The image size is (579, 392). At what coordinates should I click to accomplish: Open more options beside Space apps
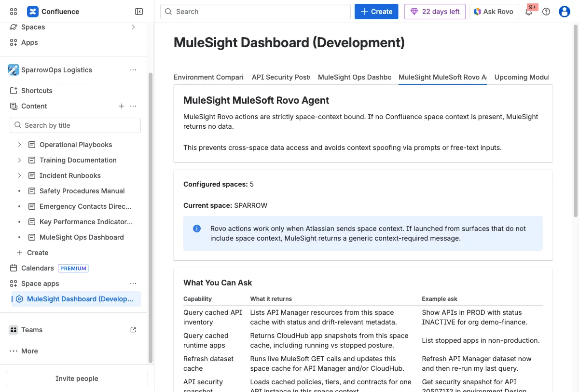133,284
